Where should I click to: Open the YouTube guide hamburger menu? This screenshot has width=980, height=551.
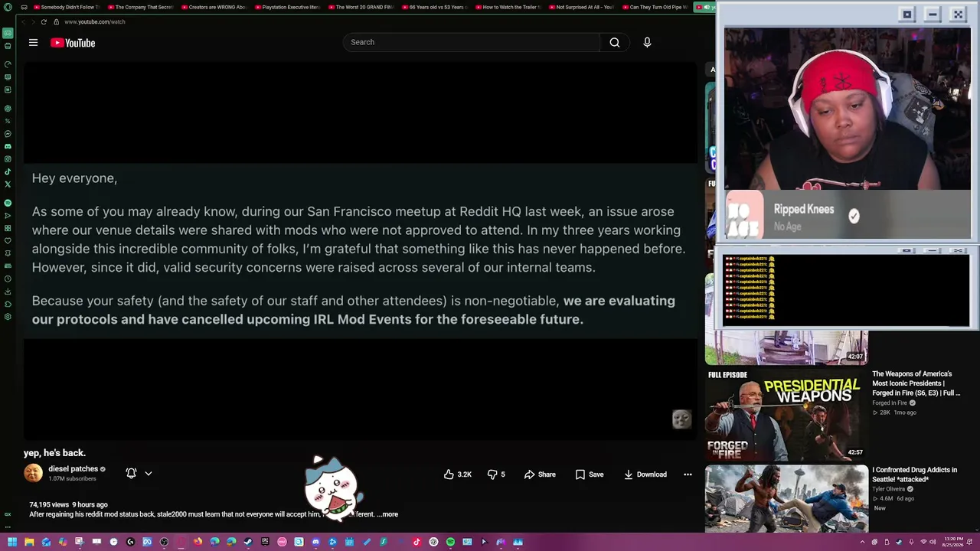point(33,43)
